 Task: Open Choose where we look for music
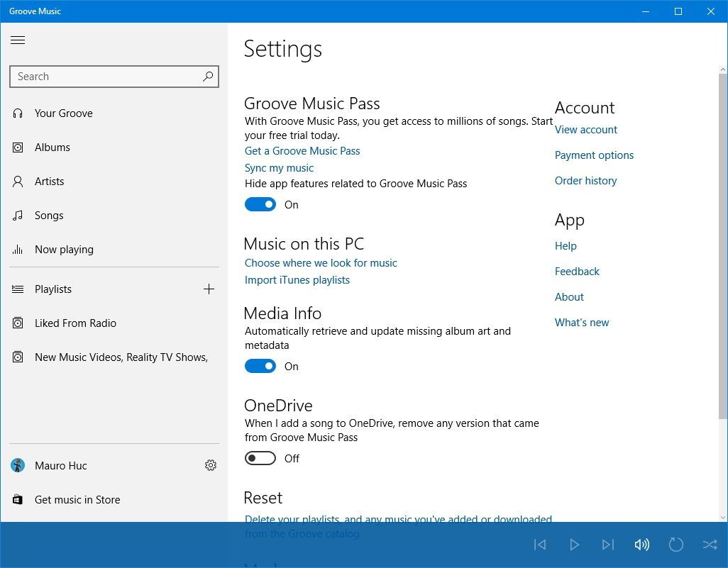coord(321,262)
